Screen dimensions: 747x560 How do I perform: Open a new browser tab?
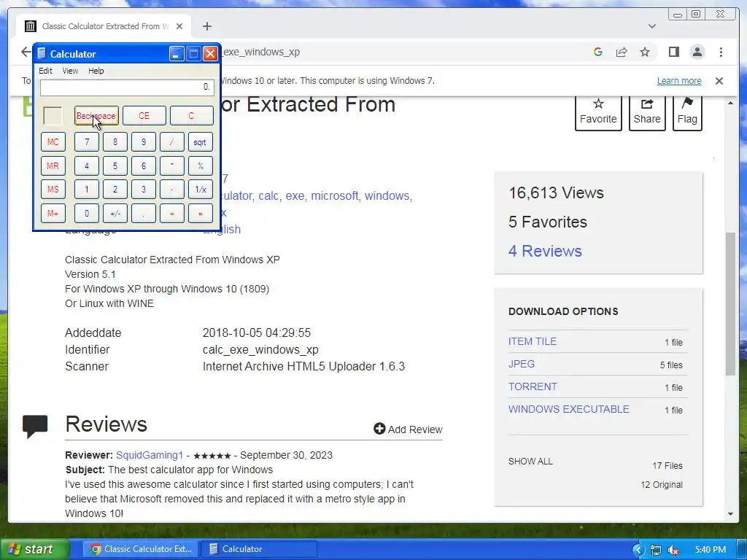click(206, 26)
